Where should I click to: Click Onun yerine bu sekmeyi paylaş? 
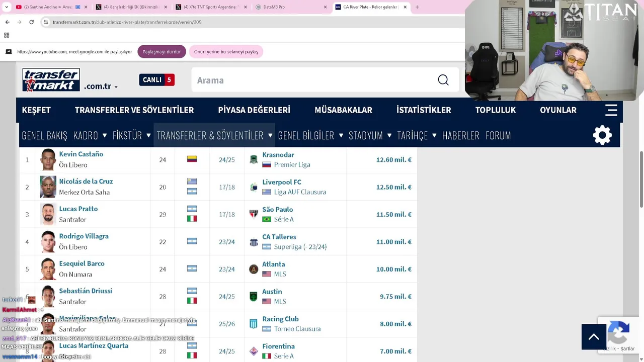pos(226,52)
